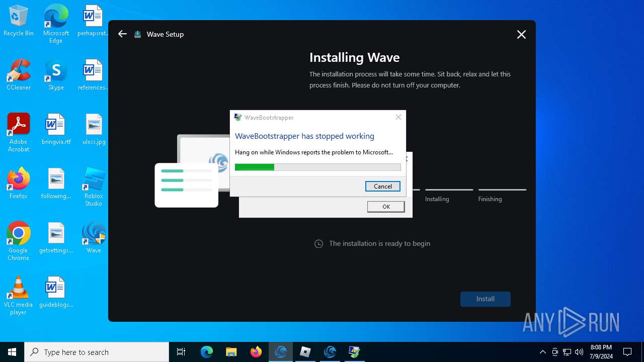The height and width of the screenshot is (362, 644).
Task: Open Microsoft Edge from the taskbar
Action: pyautogui.click(x=207, y=352)
